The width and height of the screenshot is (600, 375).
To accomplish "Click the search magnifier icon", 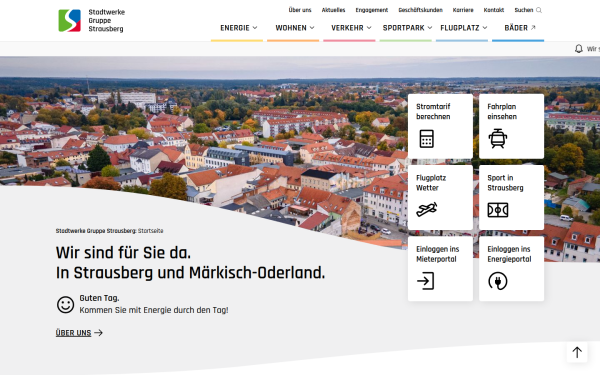I will [539, 10].
